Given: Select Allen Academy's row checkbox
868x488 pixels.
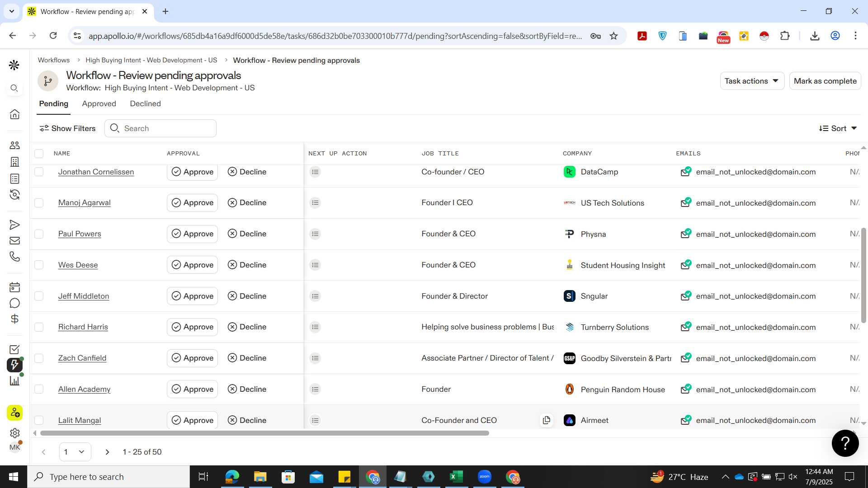Looking at the screenshot, I should [39, 389].
